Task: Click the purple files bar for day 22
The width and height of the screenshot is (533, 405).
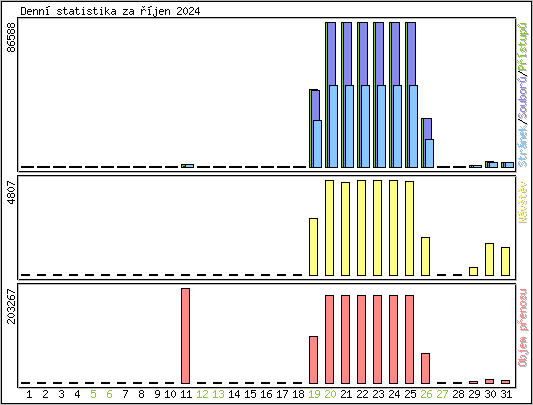Action: point(363,54)
